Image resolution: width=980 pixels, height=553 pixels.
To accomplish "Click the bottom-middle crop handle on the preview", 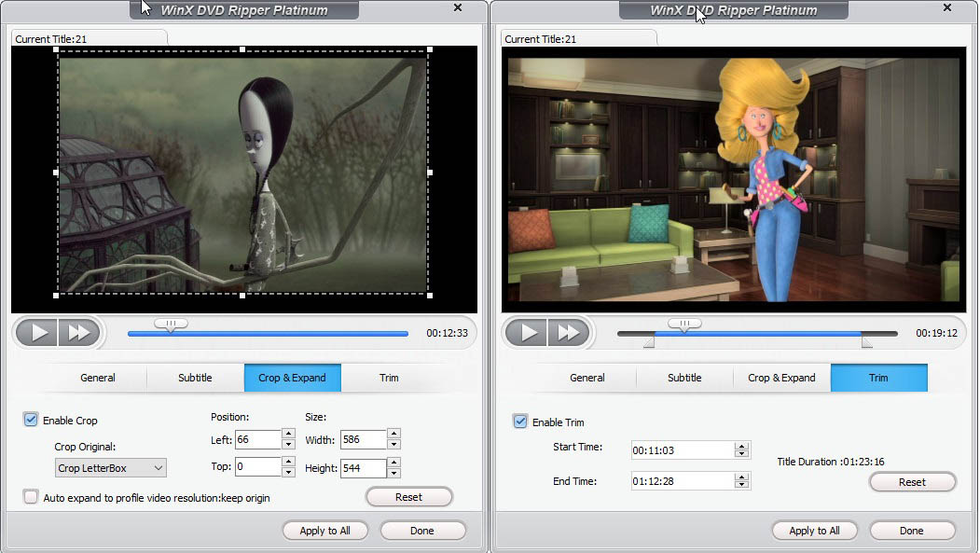I will (x=243, y=295).
